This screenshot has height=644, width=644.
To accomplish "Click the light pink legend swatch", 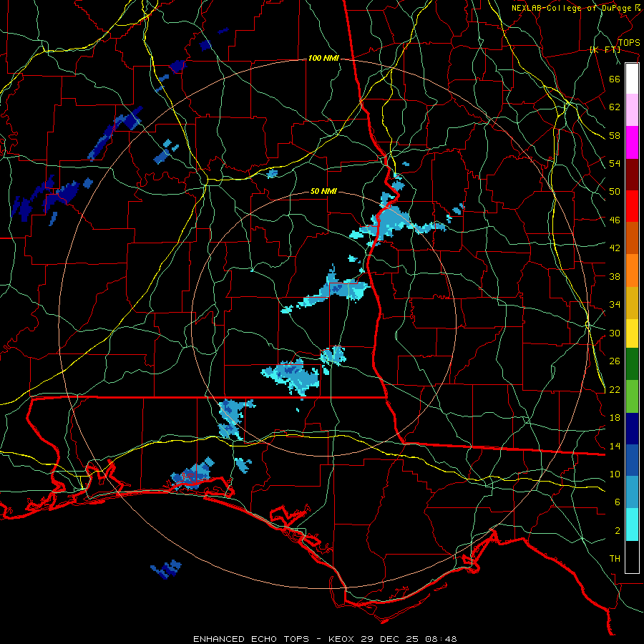I will 632,110.
